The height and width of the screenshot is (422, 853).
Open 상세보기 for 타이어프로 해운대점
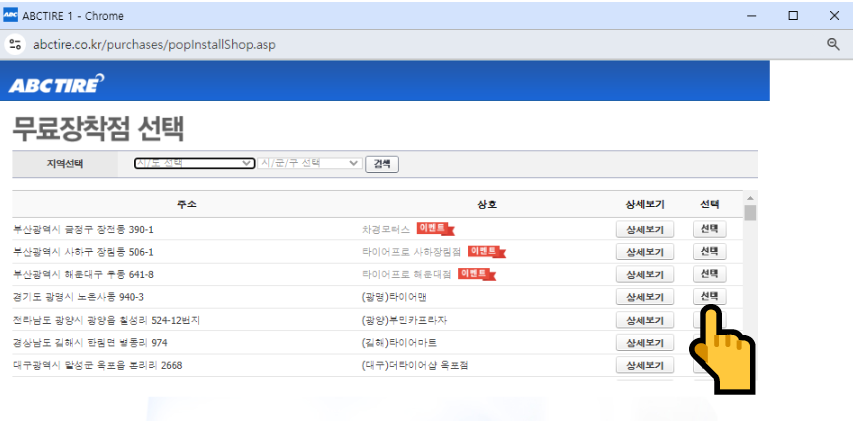645,274
